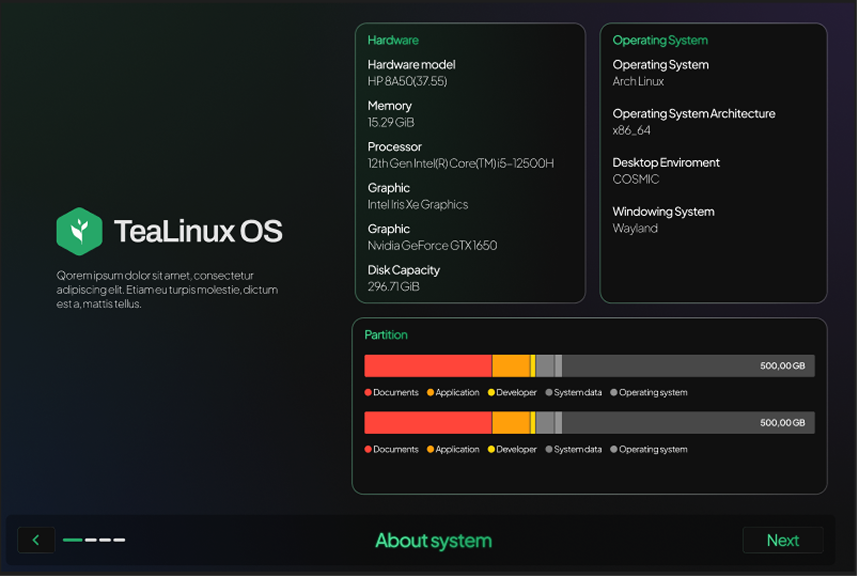Click the orange Application dot under second partition bar
This screenshot has height=576, width=857.
(431, 450)
